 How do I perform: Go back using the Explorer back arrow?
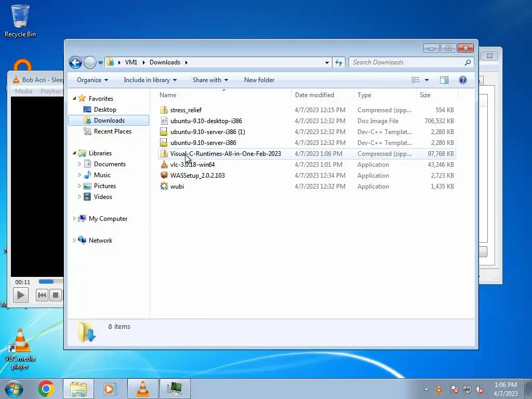click(75, 62)
